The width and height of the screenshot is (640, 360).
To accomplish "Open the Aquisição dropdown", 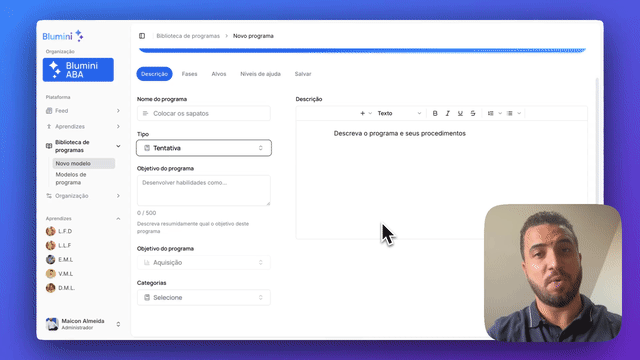I will point(204,262).
